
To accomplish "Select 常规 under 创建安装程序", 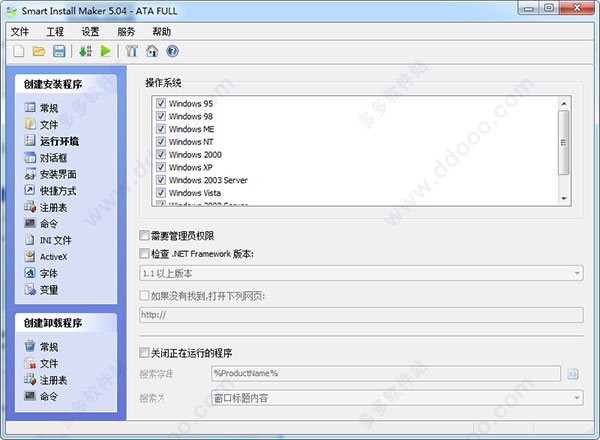I will [x=41, y=108].
